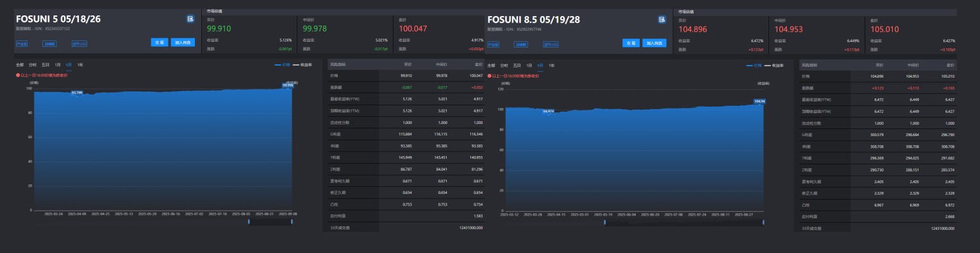Click 加入自选 button for FOSUNI 8.5 bond
The height and width of the screenshot is (253, 980).
[654, 43]
